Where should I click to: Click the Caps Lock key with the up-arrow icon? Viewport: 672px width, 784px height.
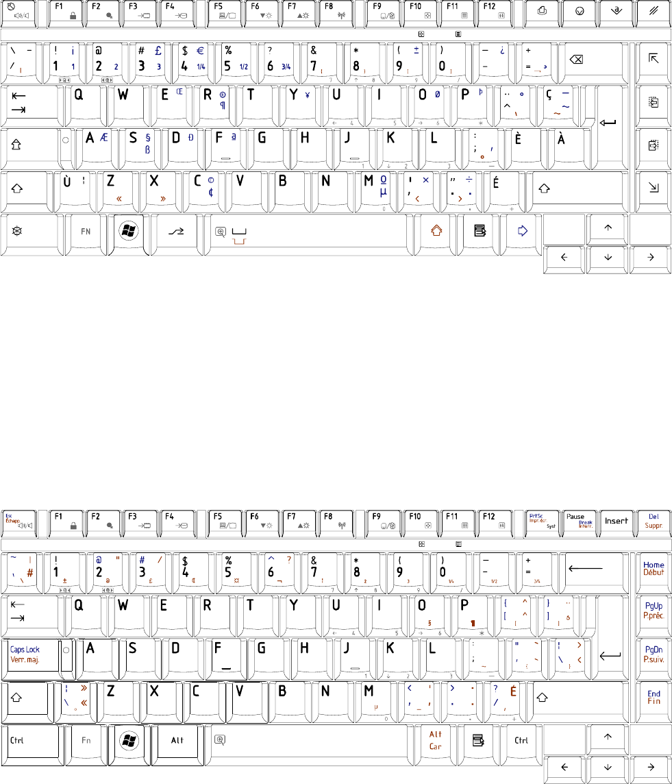point(30,149)
